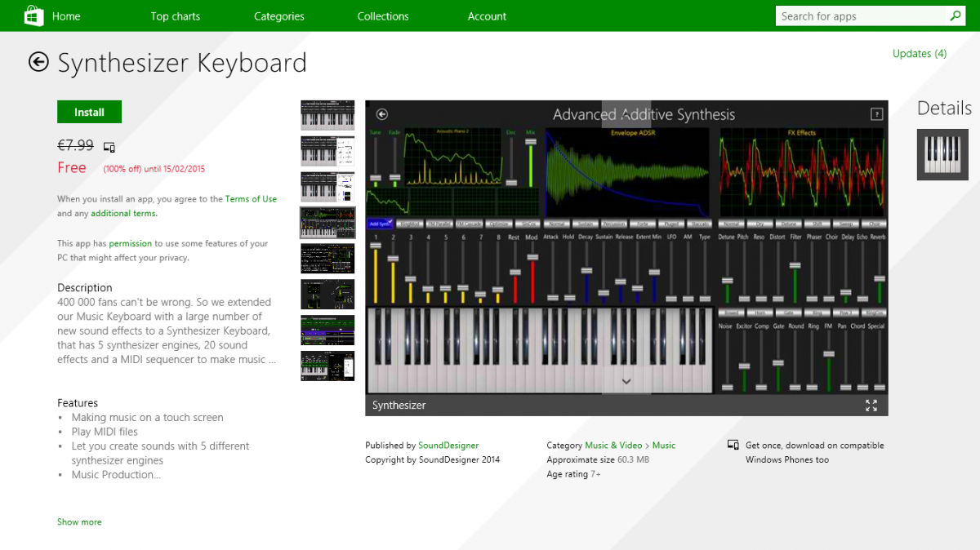Open the Music subcategory link
980x550 pixels.
664,446
